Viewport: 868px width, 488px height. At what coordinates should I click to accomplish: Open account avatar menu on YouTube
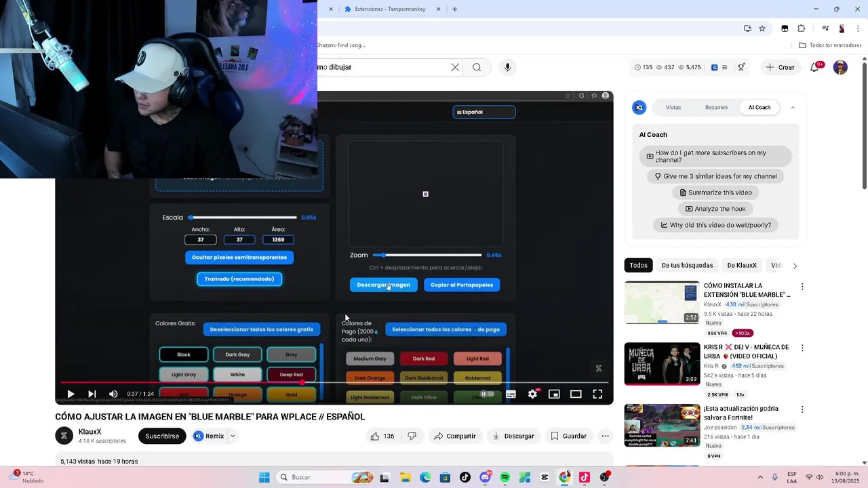click(x=840, y=67)
